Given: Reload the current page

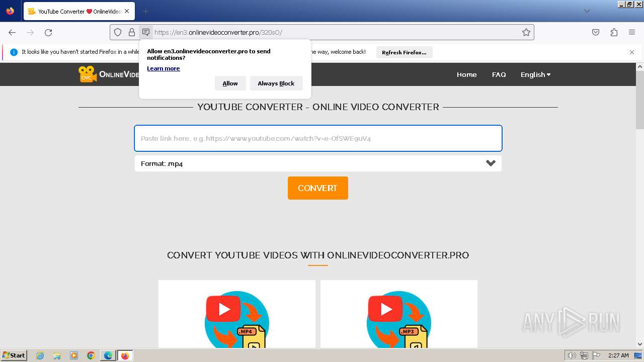Looking at the screenshot, I should click(x=48, y=32).
